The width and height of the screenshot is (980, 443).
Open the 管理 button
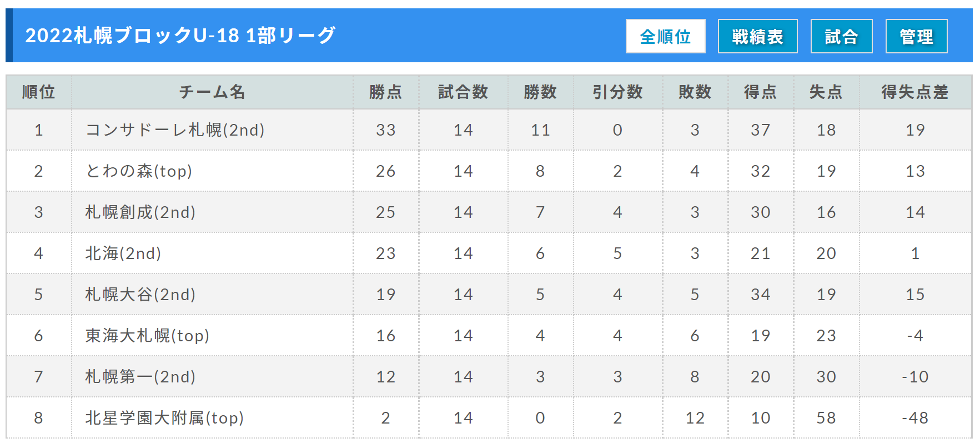pyautogui.click(x=916, y=36)
